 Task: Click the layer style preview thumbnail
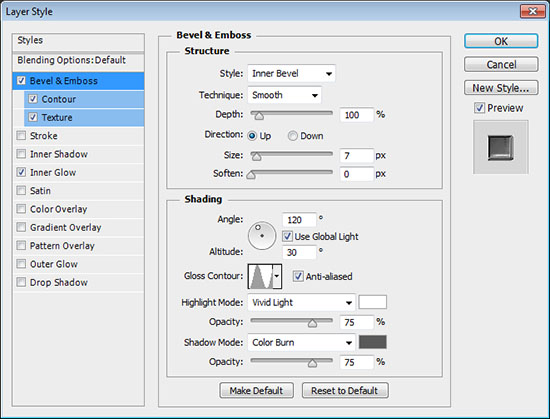[x=501, y=147]
